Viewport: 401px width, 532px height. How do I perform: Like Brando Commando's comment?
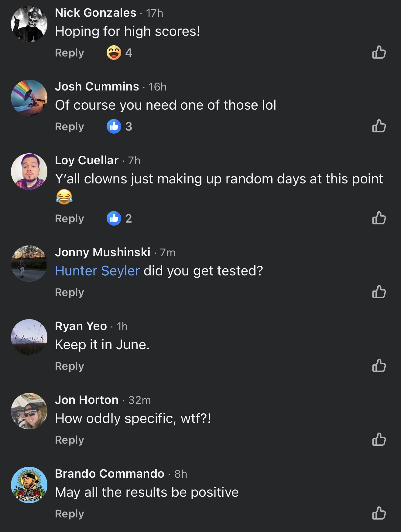(379, 513)
